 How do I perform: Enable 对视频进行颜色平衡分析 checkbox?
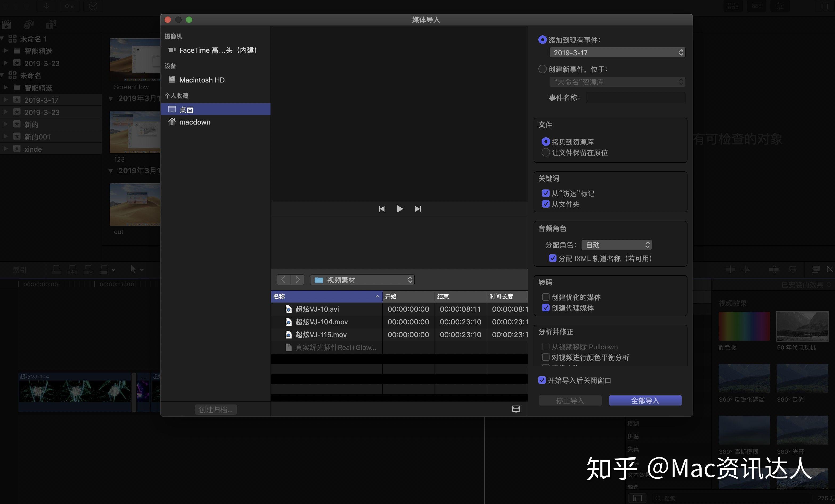[x=546, y=357]
